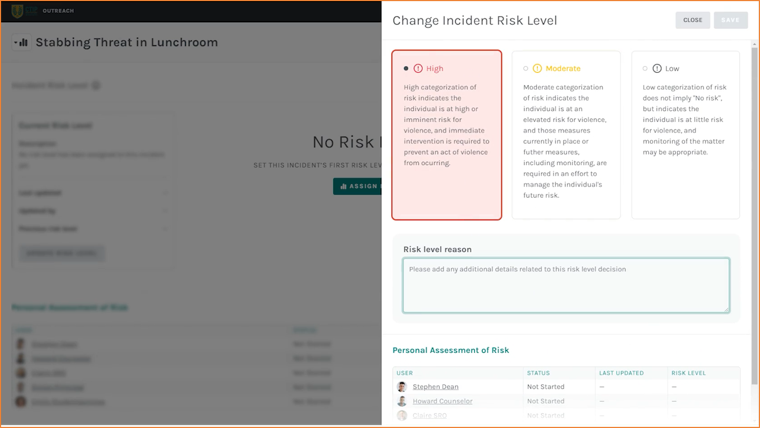The height and width of the screenshot is (428, 760).
Task: Click the Personal Assessment of Risk heading
Action: pos(451,350)
